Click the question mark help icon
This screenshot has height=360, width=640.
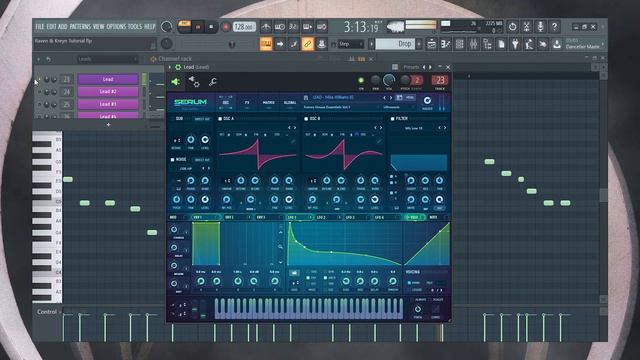[554, 27]
